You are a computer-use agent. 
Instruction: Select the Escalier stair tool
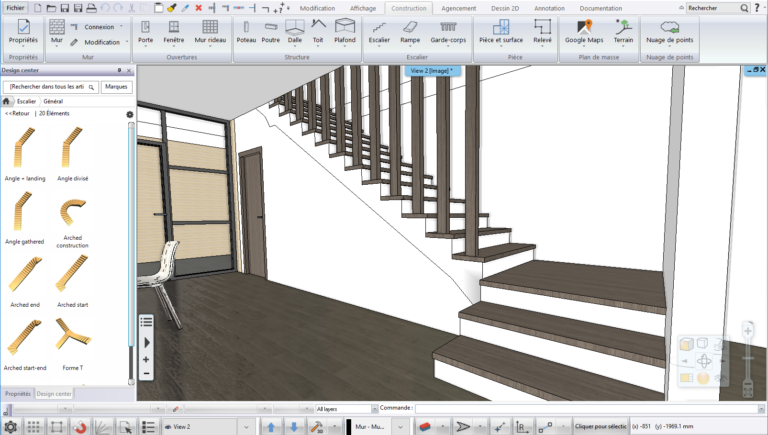[x=379, y=32]
